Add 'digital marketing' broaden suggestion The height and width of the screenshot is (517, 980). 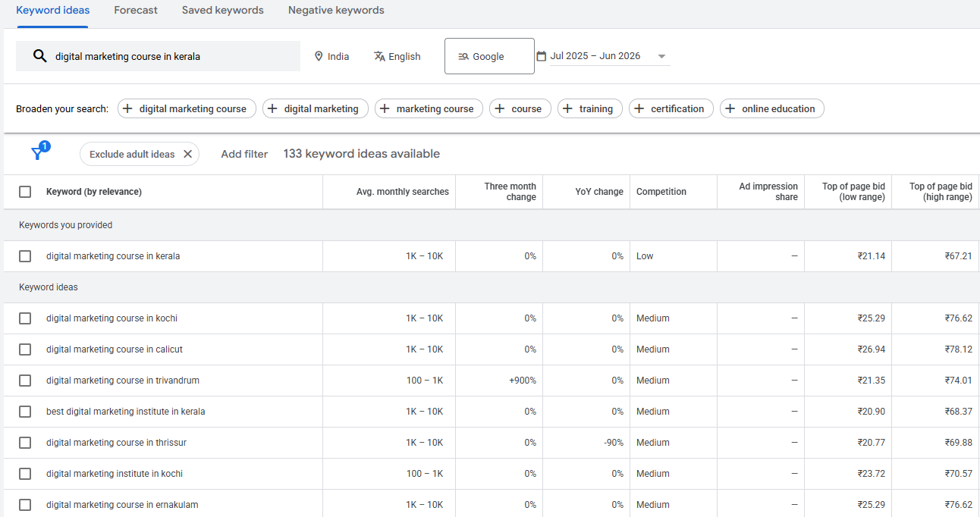pos(316,108)
